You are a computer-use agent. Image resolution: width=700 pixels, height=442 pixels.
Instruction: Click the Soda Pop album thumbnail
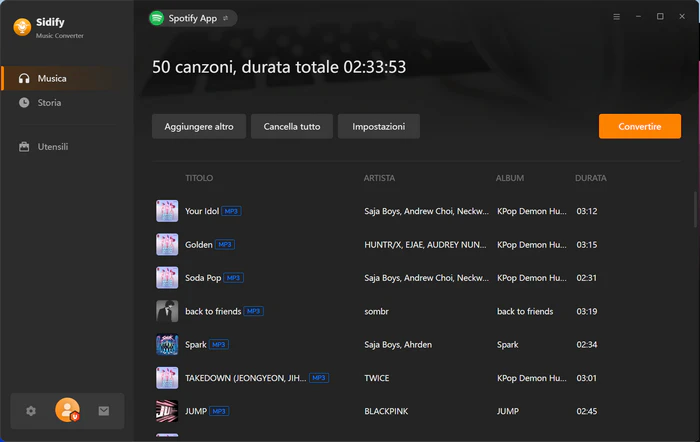pos(167,278)
